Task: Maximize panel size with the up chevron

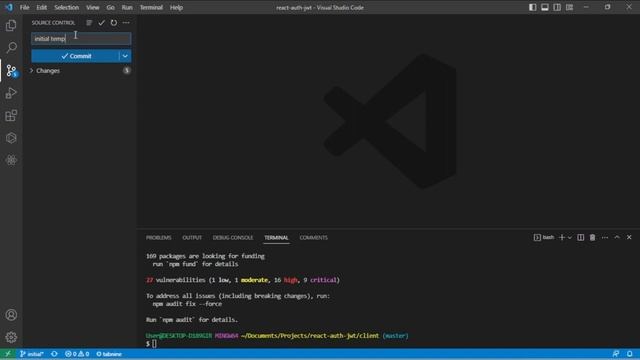Action: click(x=617, y=238)
